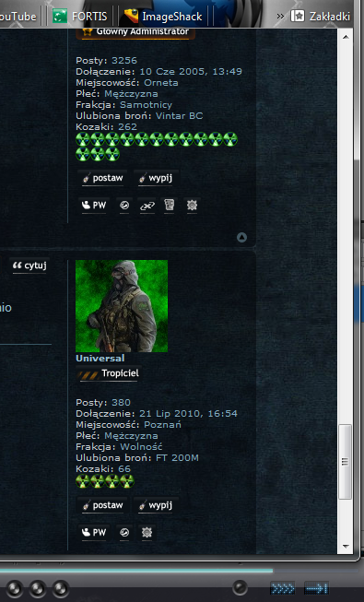Click the document icon beside the Xfire icon
The height and width of the screenshot is (602, 364).
(x=170, y=206)
